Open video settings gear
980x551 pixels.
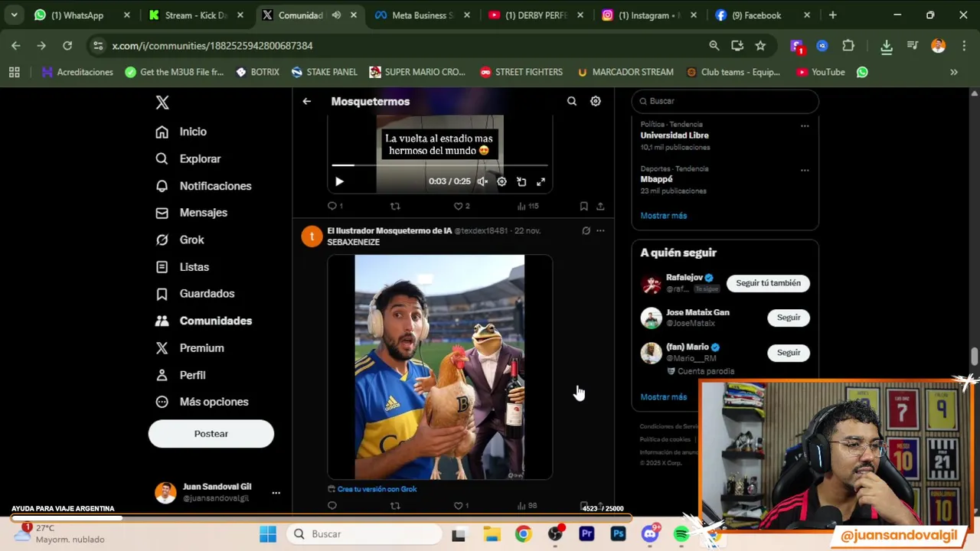501,182
